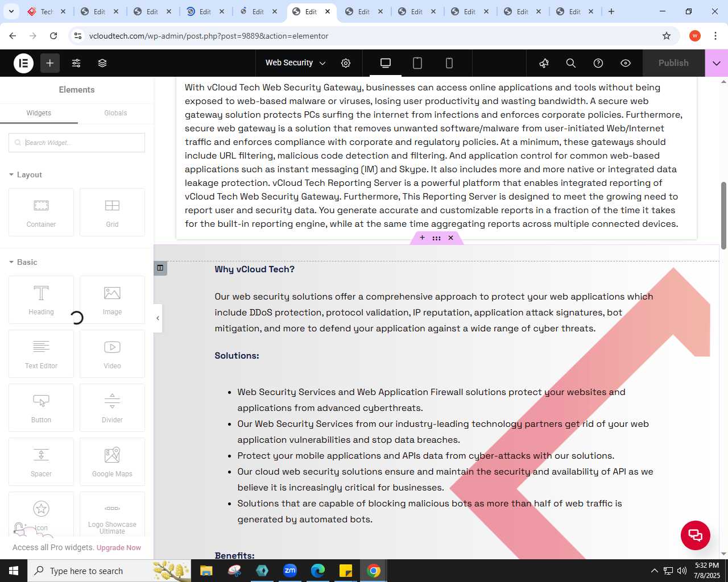Screen dimensions: 728x582
Task: Click the taskbar search box
Action: (x=109, y=571)
